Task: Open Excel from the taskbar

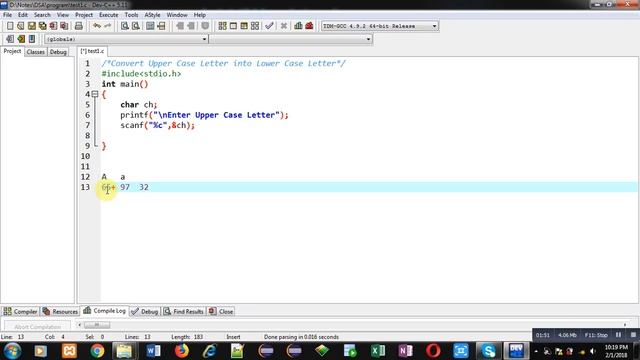Action: (x=378, y=351)
